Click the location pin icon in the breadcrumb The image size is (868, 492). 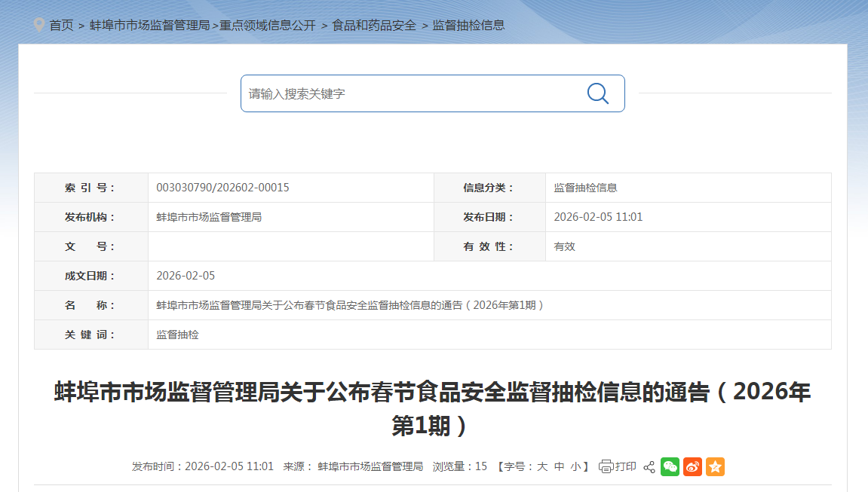[x=38, y=23]
